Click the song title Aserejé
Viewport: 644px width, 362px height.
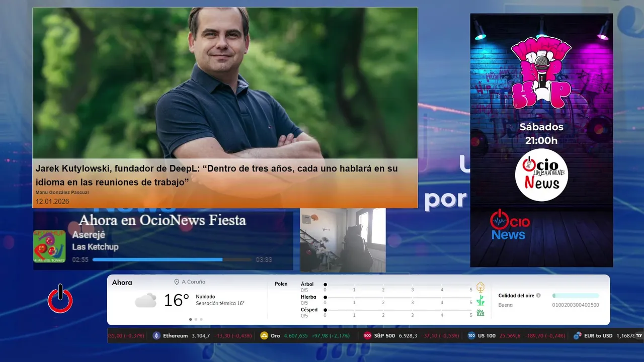pyautogui.click(x=88, y=235)
